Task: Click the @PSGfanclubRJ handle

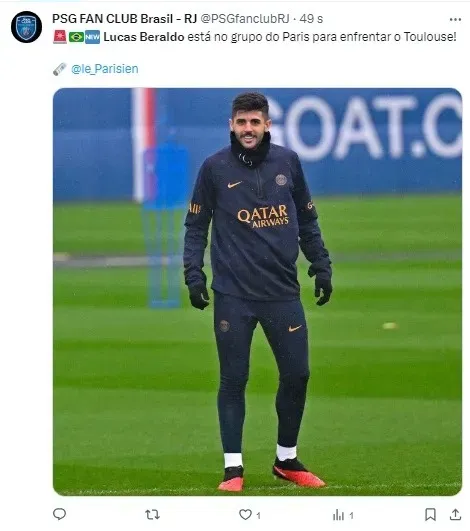Action: point(245,19)
